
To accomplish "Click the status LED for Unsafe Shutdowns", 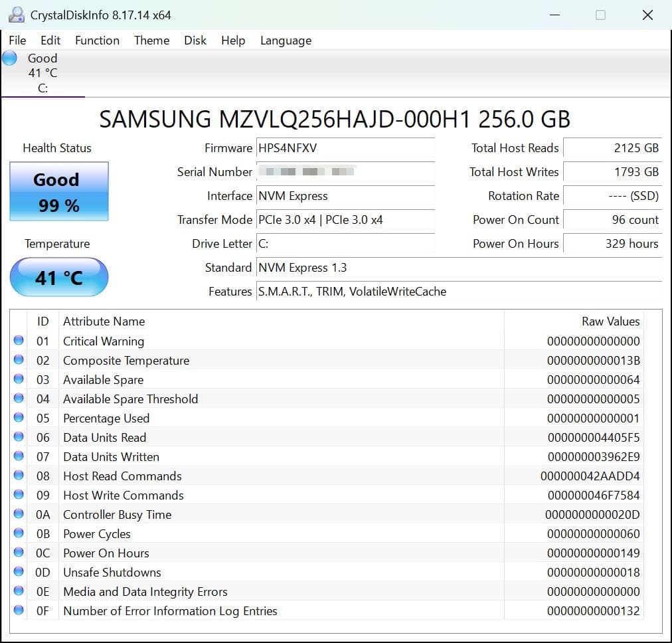I will [x=19, y=572].
